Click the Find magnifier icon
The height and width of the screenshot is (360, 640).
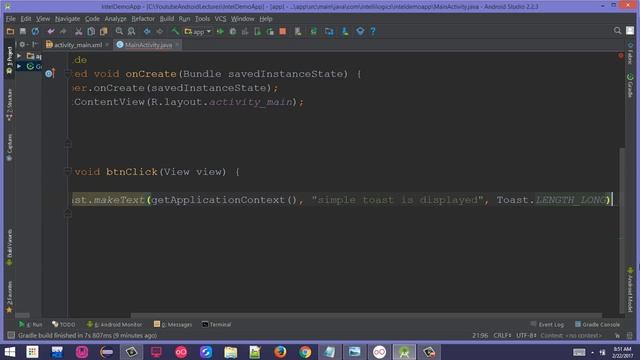point(119,31)
